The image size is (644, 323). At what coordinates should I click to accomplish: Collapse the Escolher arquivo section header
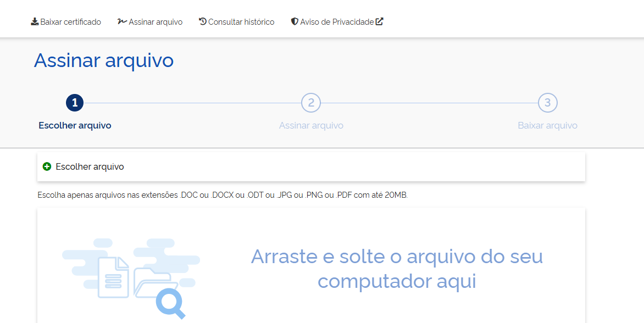311,166
